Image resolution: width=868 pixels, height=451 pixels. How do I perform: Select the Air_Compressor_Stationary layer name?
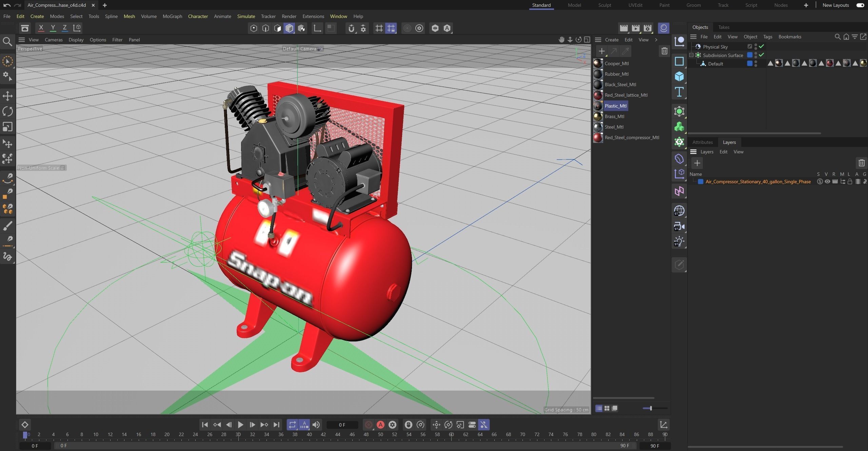(758, 182)
